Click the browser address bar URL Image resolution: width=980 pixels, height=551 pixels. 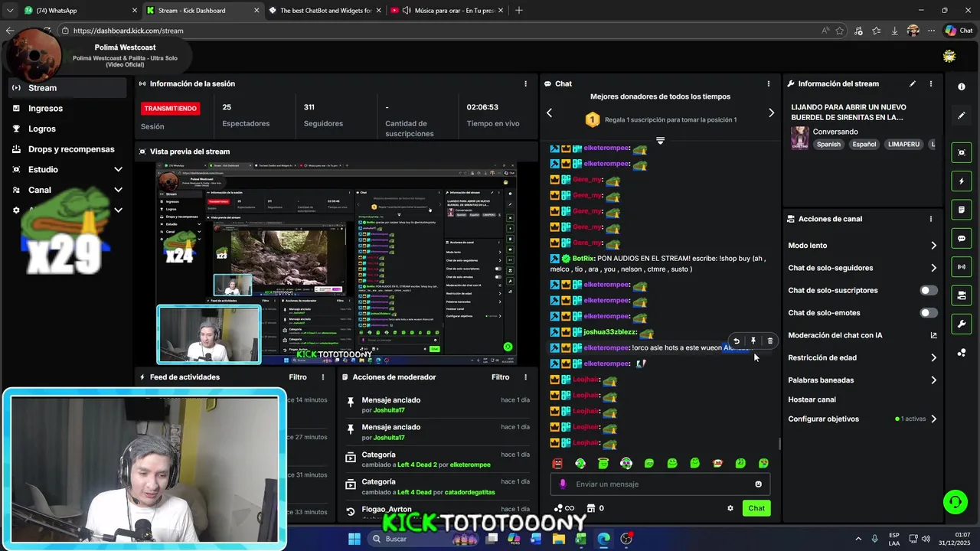tap(129, 31)
